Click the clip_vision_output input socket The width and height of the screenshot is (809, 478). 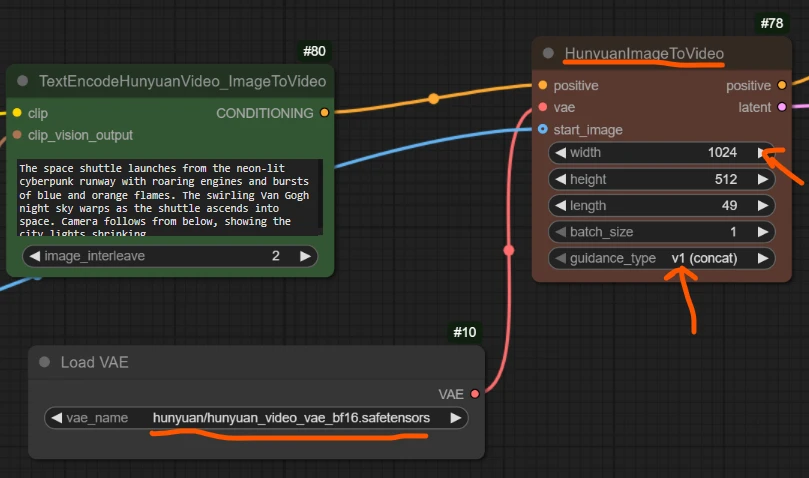17,135
